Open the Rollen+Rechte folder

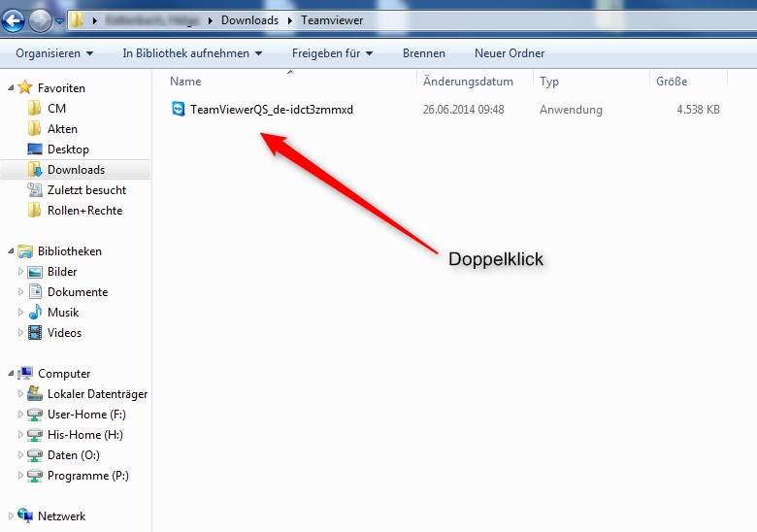coord(84,211)
